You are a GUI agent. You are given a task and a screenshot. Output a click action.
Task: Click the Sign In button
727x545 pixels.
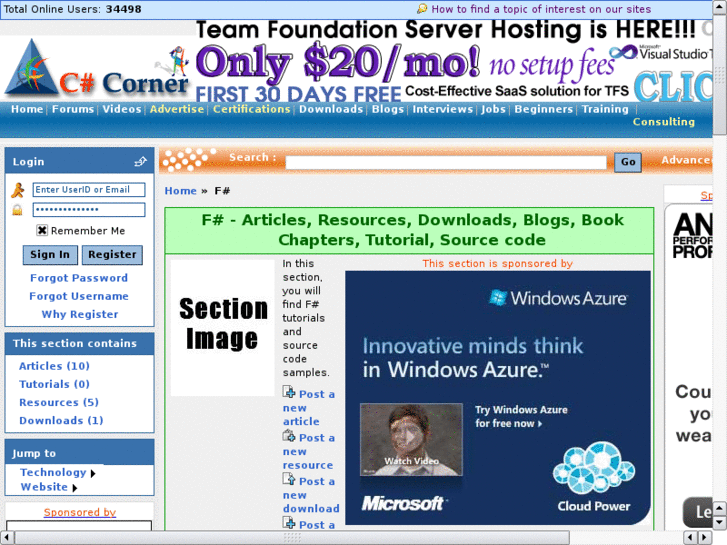[x=50, y=255]
